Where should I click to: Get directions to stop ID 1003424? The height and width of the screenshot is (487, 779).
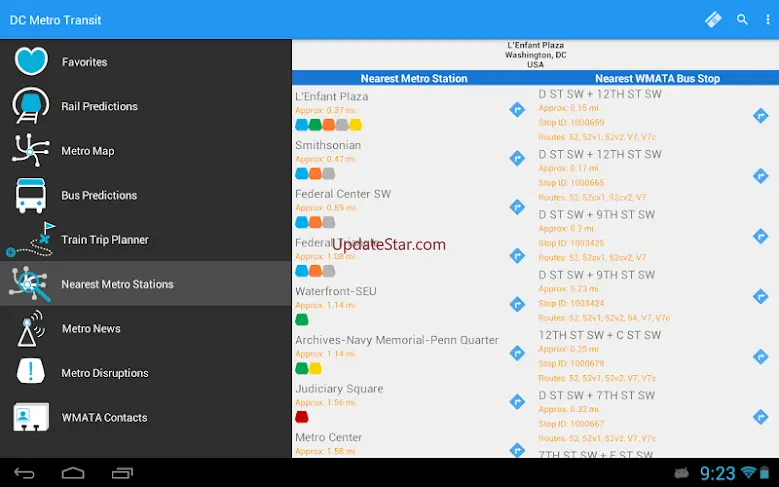(760, 297)
